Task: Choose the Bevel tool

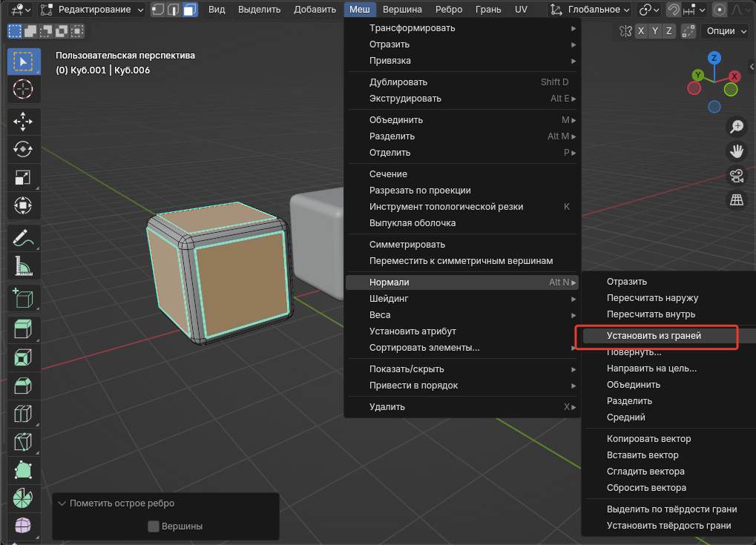Action: pyautogui.click(x=23, y=386)
